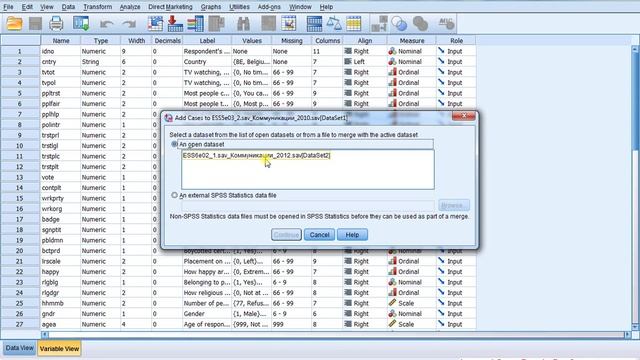
Task: Select the 'An open dataset' radio button
Action: click(174, 144)
